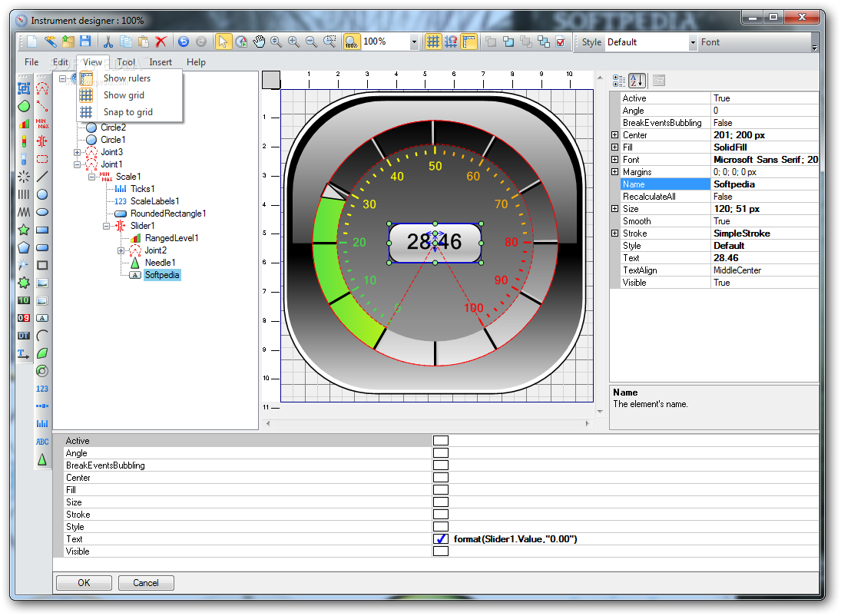Click the SolidFill value of Fill
Viewport: 841px width, 616px height.
(765, 147)
